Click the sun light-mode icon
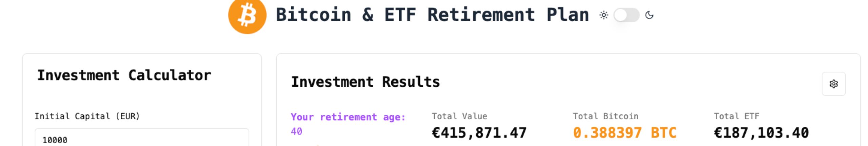The width and height of the screenshot is (868, 146). [604, 15]
